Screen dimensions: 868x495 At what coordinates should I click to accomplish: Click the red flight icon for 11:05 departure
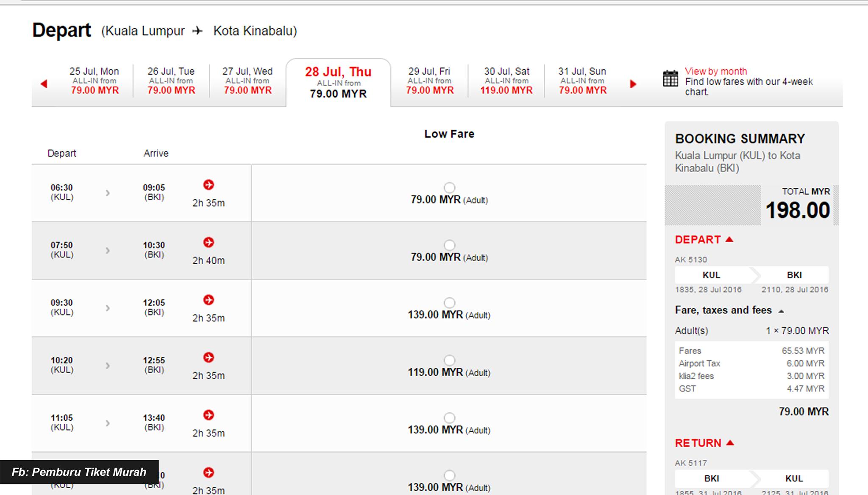coord(209,415)
